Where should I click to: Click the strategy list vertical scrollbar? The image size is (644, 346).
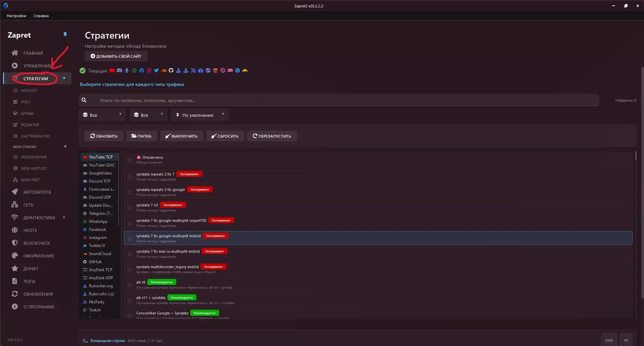(636, 156)
